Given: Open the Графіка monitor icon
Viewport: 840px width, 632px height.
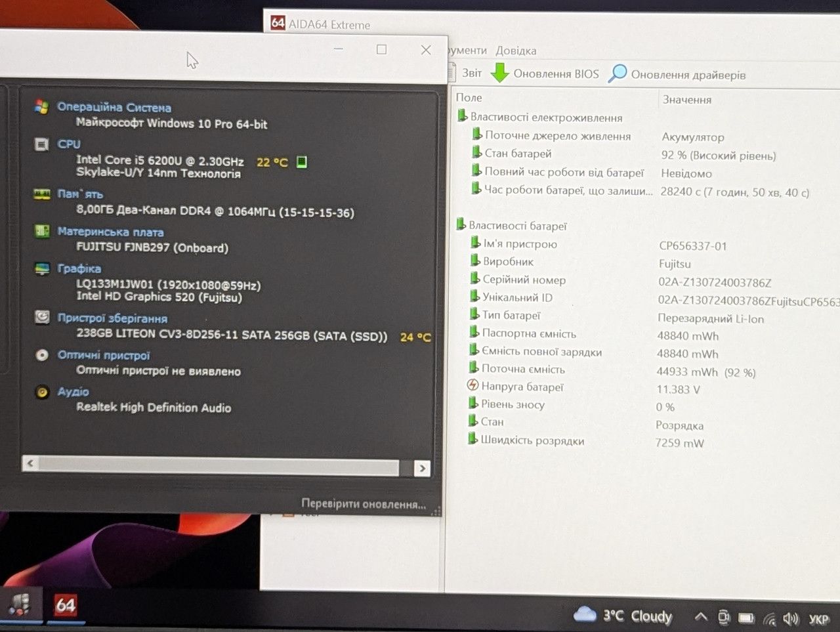Looking at the screenshot, I should 41,268.
